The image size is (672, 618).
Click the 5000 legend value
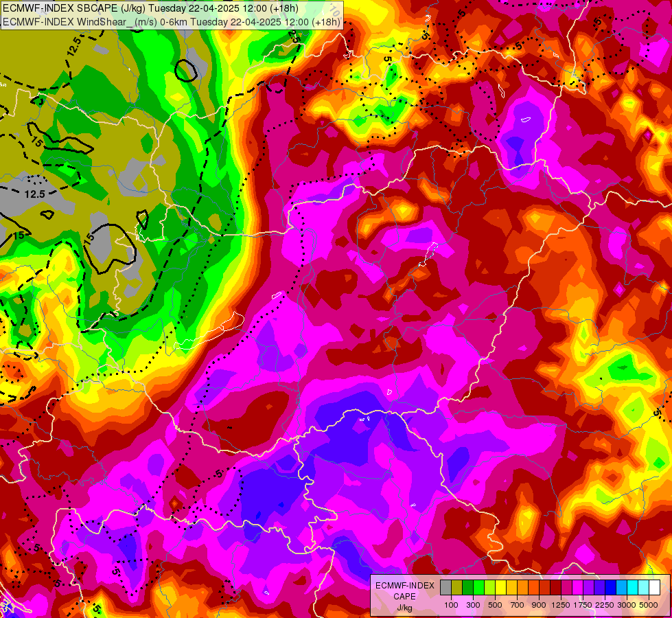649,605
